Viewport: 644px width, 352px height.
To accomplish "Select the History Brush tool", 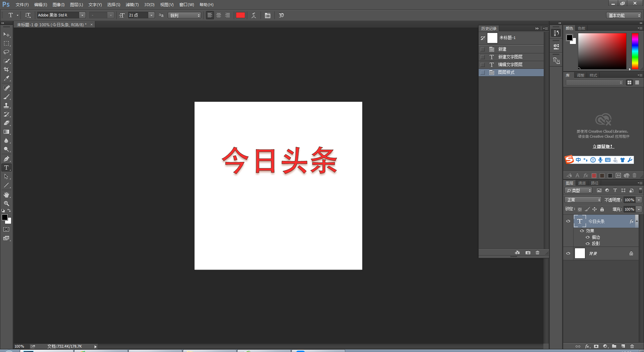I will pyautogui.click(x=6, y=114).
